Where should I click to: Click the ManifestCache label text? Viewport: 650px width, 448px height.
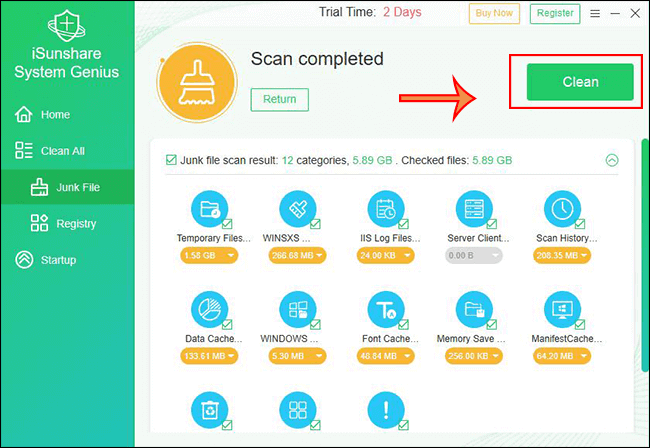[566, 339]
